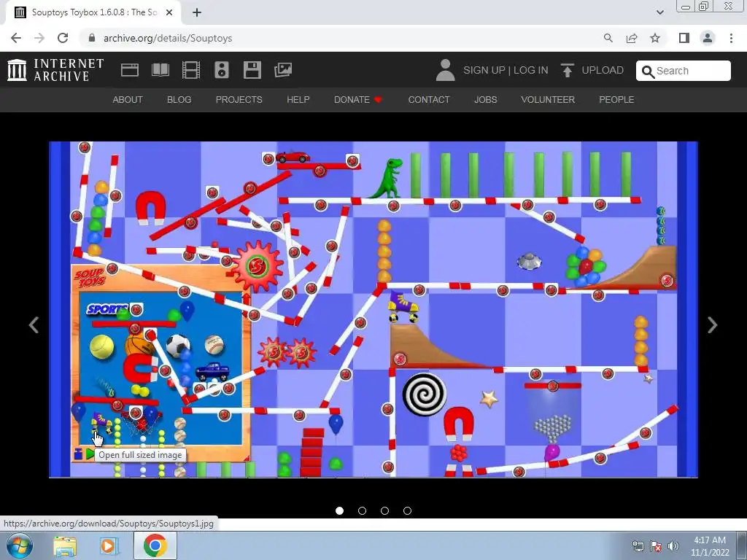Open the BLOG menu item

(179, 99)
